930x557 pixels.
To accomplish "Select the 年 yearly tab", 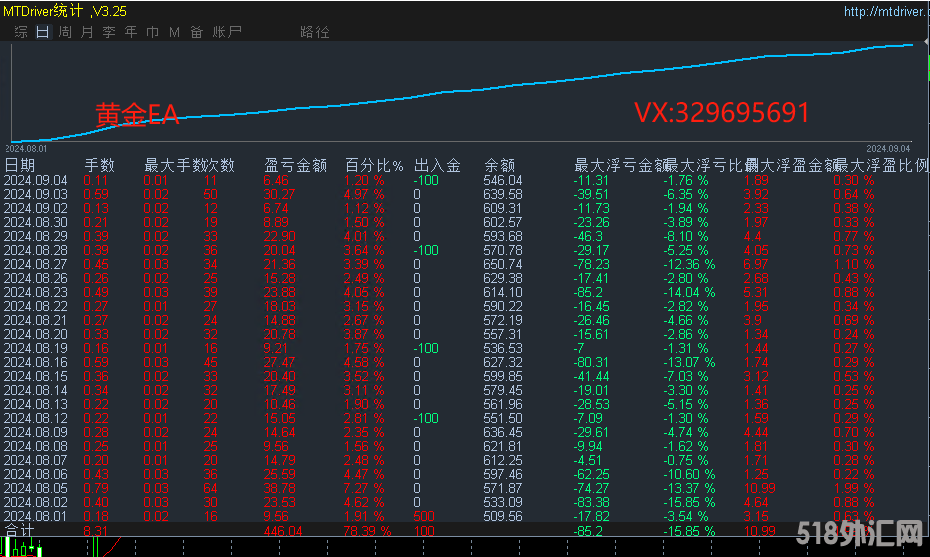I will 131,32.
